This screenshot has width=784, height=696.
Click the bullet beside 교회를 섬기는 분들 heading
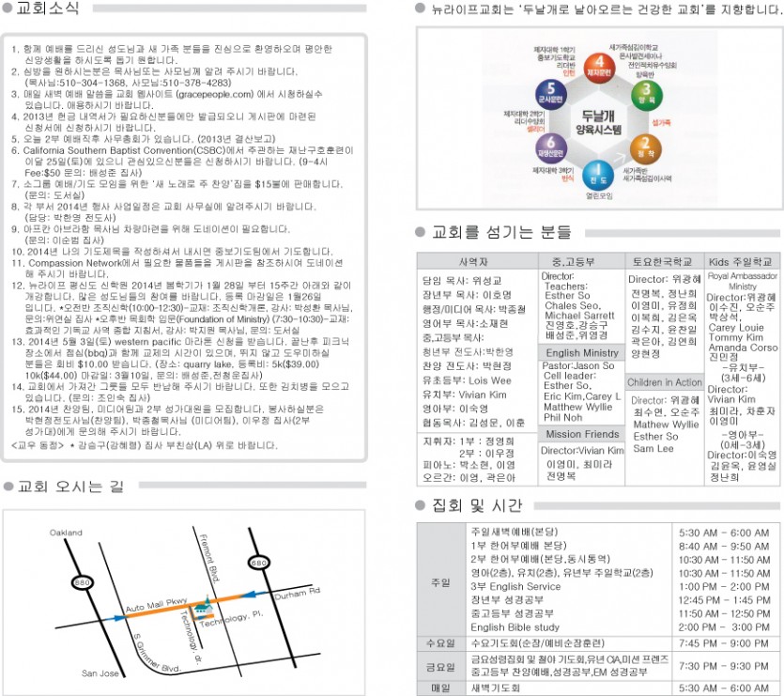[421, 232]
